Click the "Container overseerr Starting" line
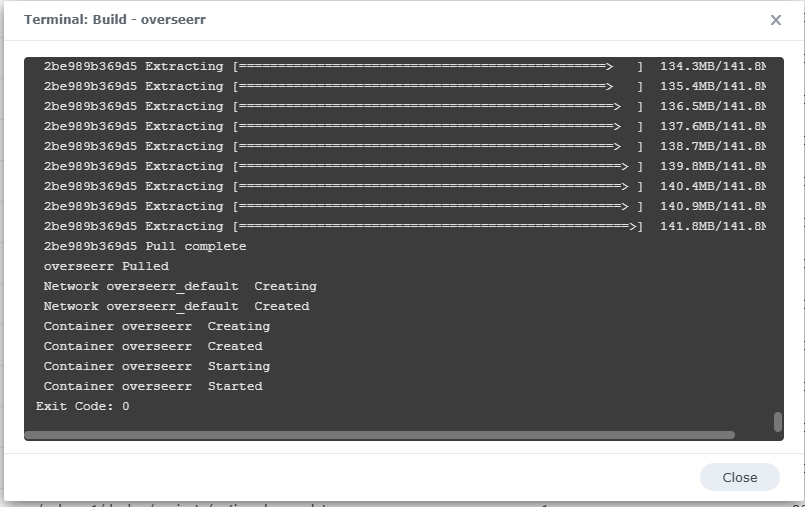Viewport: 805px width, 507px height. pos(157,366)
